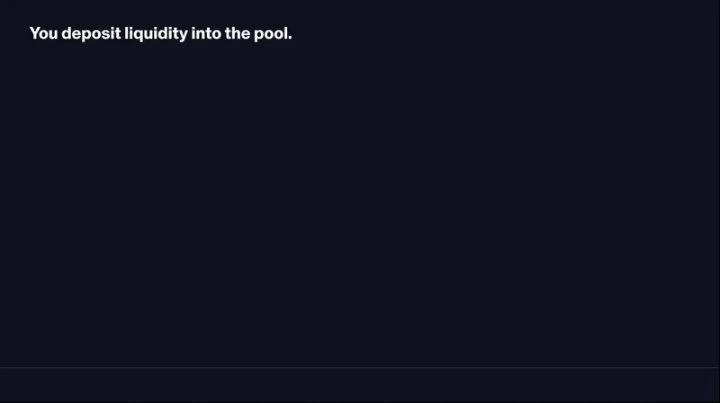
Task: Click the word "You" in the heading
Action: (x=44, y=33)
